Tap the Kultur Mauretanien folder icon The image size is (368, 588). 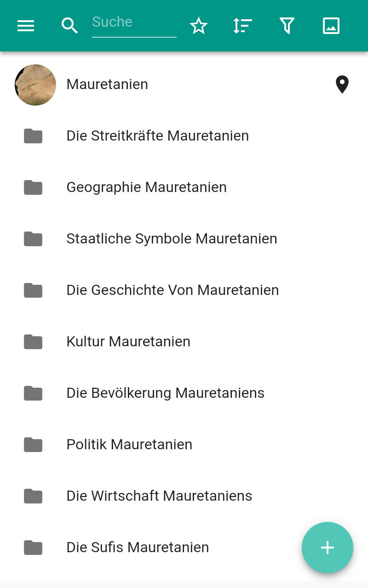point(33,342)
